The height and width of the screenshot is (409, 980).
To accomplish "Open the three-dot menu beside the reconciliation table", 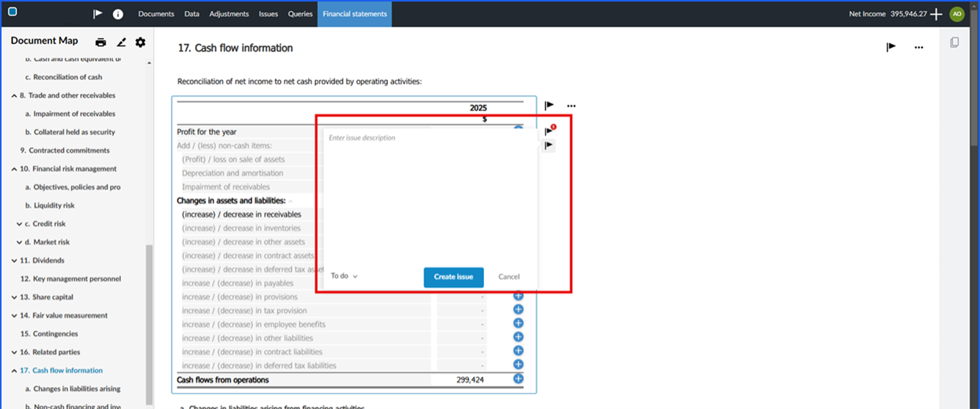I will (571, 106).
